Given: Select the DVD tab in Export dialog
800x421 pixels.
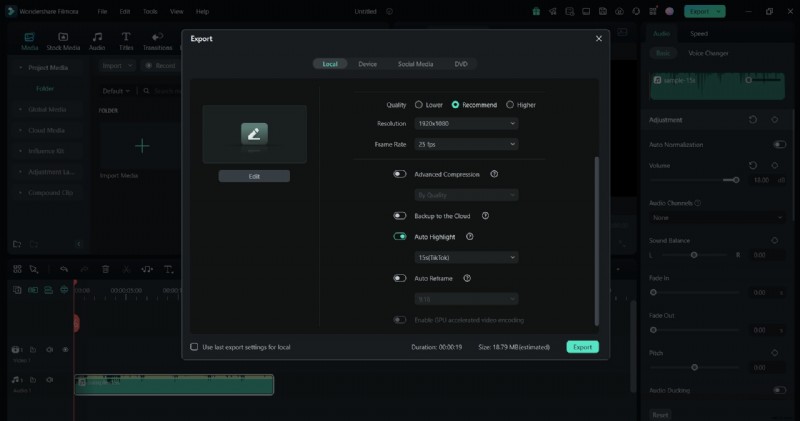Looking at the screenshot, I should (x=461, y=64).
